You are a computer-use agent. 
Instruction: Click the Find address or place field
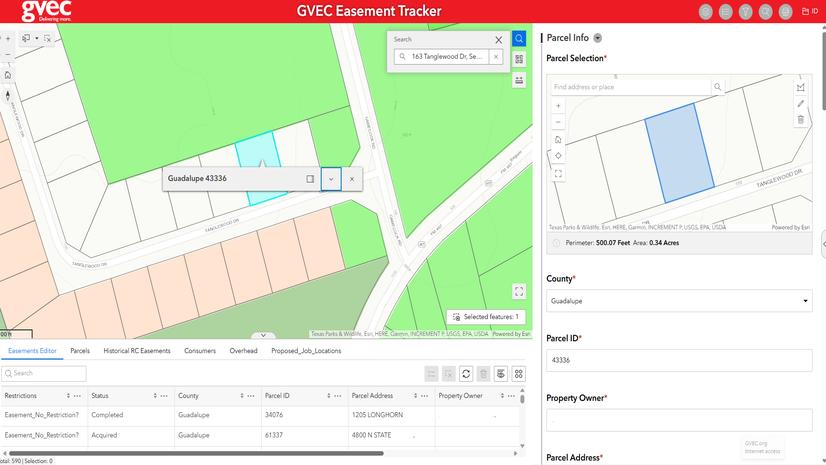(631, 87)
